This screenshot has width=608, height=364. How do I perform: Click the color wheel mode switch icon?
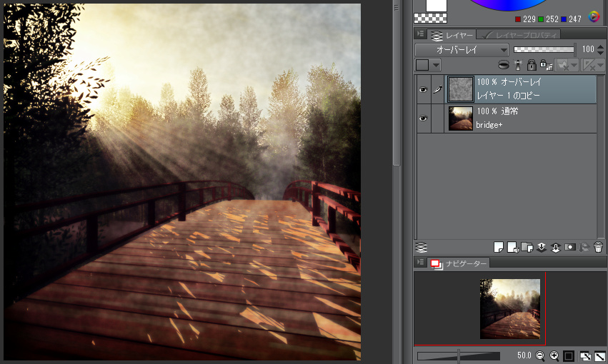pyautogui.click(x=594, y=17)
